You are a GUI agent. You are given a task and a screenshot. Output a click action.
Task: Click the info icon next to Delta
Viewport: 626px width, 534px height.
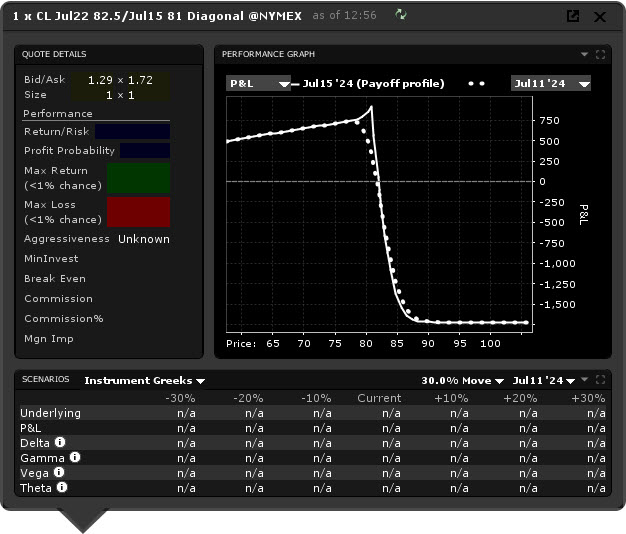[x=60, y=442]
